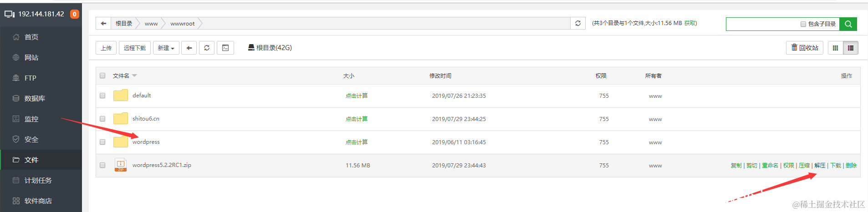Click the green search magnifier button
Screen dimensions: 868x212
848,24
